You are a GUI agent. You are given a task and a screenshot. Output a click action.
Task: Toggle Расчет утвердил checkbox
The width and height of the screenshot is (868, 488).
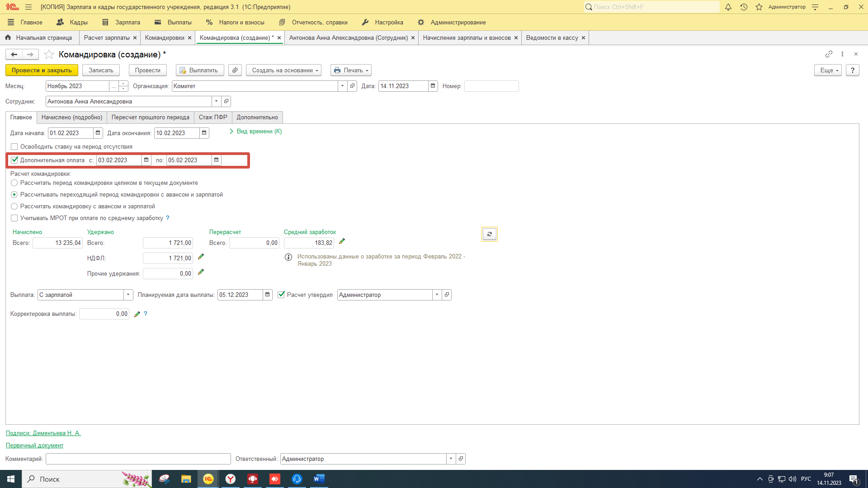(x=281, y=295)
